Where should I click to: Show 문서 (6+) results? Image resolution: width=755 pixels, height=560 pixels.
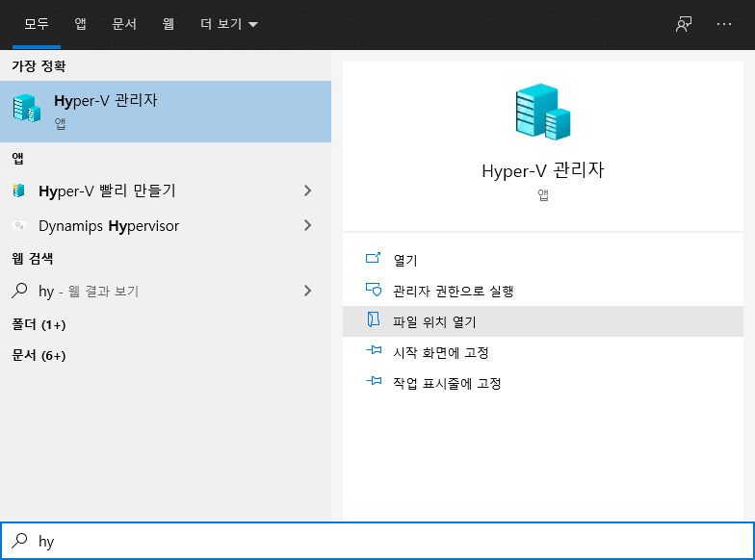(x=39, y=356)
